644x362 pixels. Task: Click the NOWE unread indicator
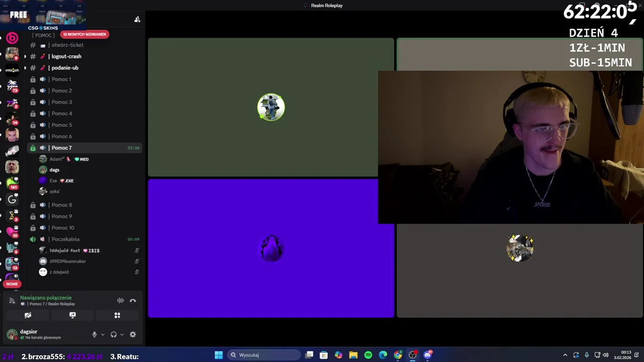click(12, 284)
